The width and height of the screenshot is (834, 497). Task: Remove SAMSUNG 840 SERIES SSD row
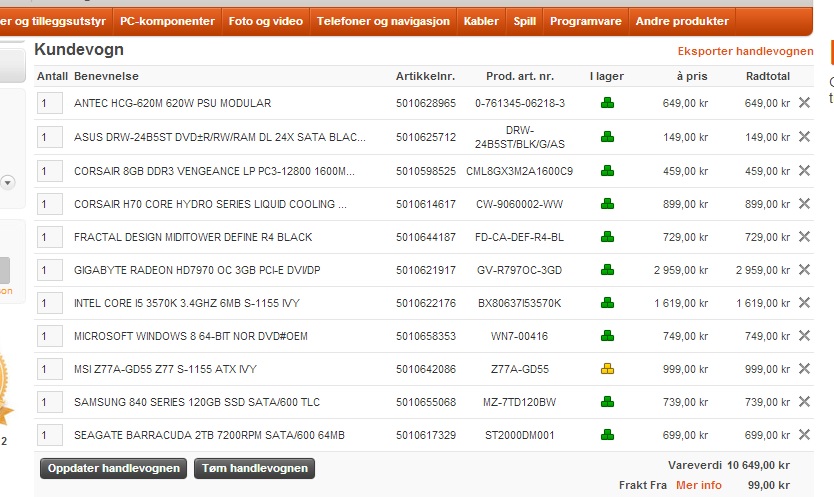pos(804,402)
